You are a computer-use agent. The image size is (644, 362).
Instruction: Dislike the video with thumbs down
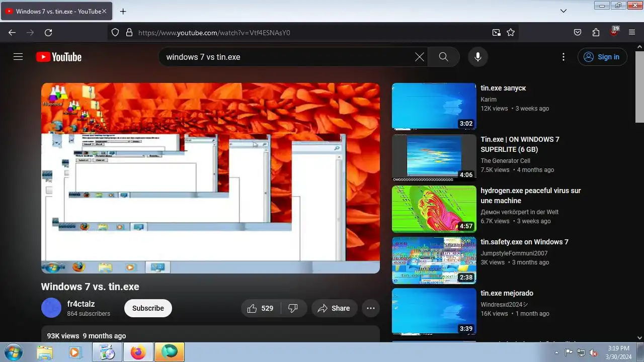pyautogui.click(x=293, y=308)
